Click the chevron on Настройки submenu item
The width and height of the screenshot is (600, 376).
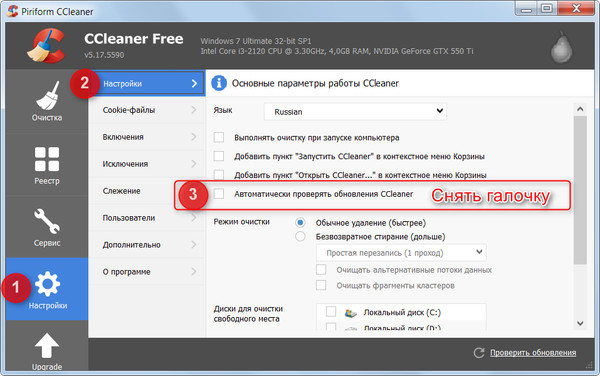pyautogui.click(x=194, y=83)
